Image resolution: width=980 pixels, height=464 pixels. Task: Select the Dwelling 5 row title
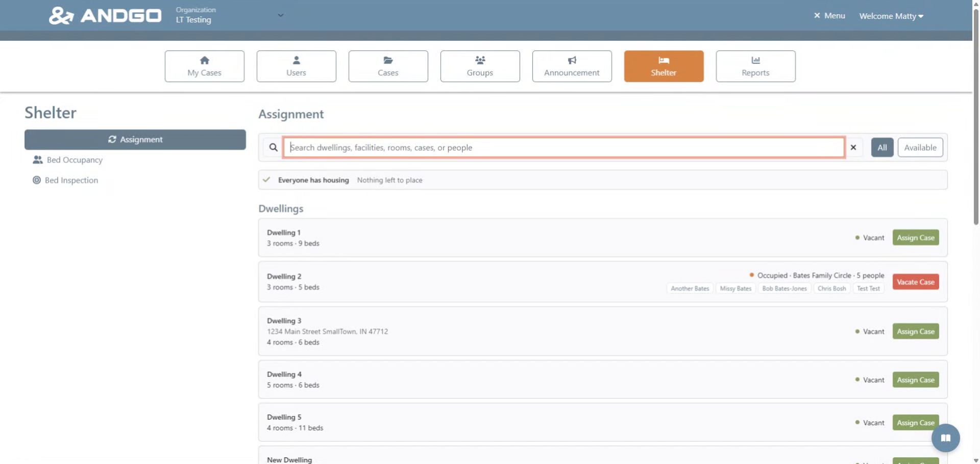[284, 417]
